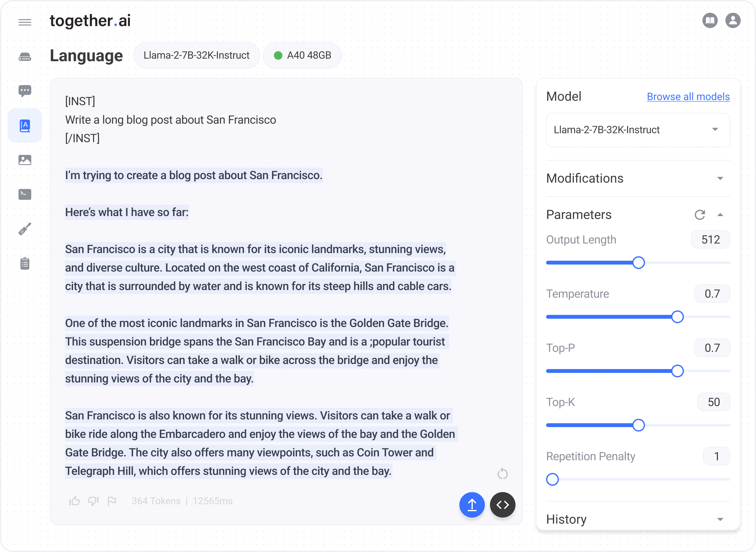Open the Llama-2-7B-32K-Instruct model dropdown
The width and height of the screenshot is (756, 552).
[638, 130]
